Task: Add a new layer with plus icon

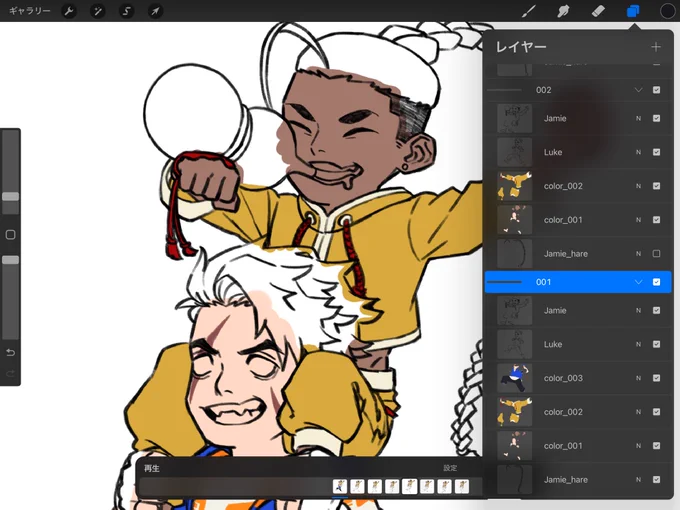Action: point(656,47)
